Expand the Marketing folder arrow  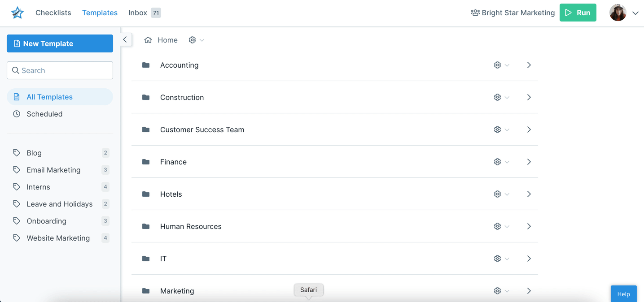coord(529,291)
